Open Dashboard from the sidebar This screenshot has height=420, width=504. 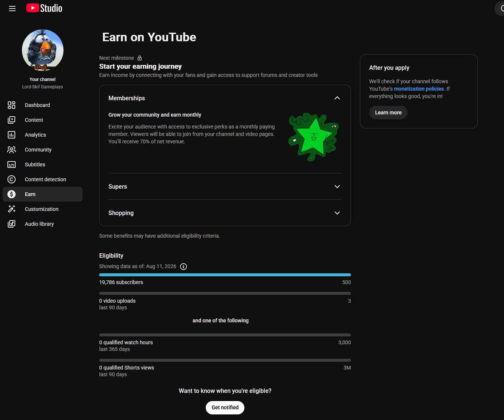click(42, 105)
